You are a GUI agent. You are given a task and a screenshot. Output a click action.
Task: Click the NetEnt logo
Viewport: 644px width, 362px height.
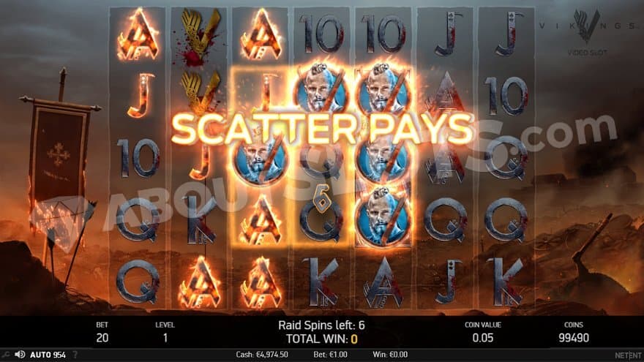coord(628,355)
